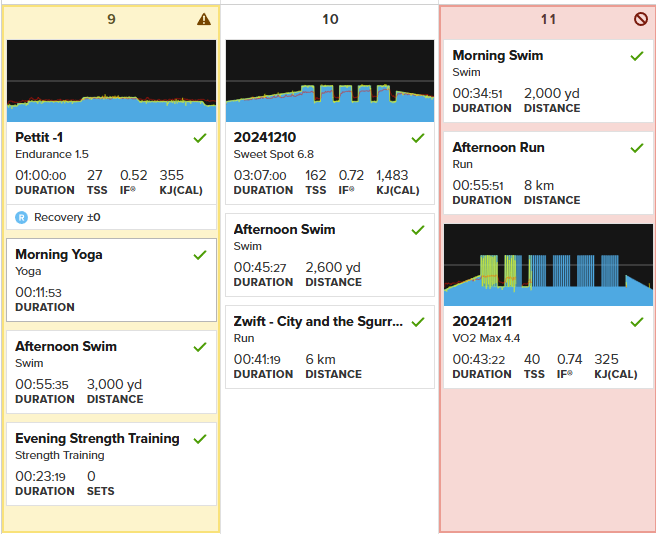
Task: Click the green checkmark on Morning Swim
Action: 637,56
